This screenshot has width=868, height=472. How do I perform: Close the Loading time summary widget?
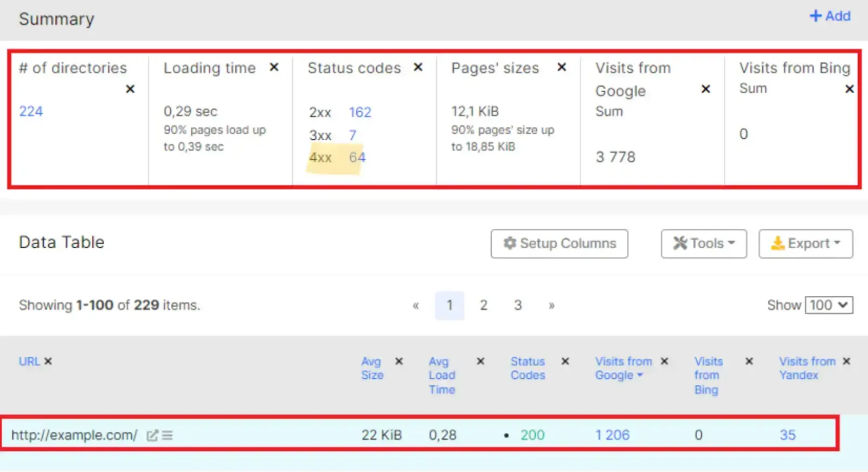[x=274, y=67]
